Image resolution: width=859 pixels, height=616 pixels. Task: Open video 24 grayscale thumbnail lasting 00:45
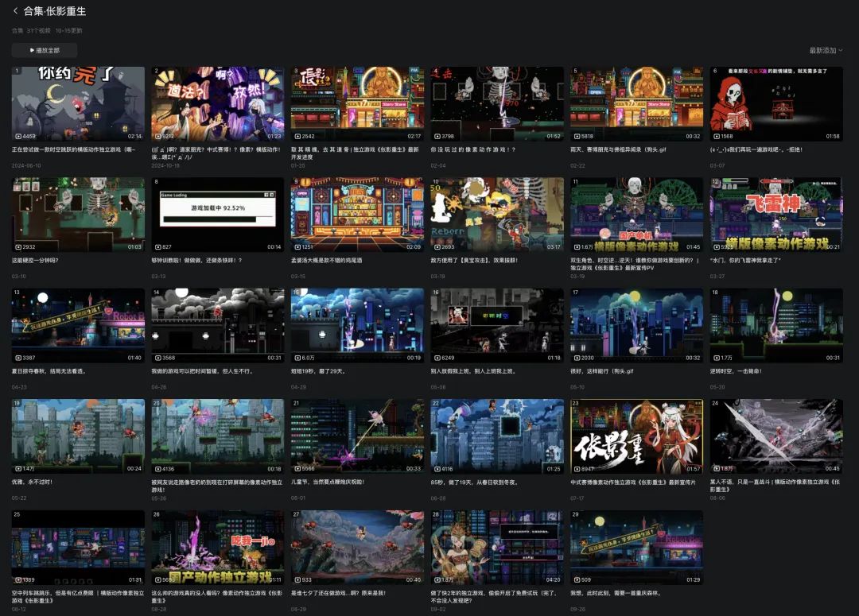point(776,436)
